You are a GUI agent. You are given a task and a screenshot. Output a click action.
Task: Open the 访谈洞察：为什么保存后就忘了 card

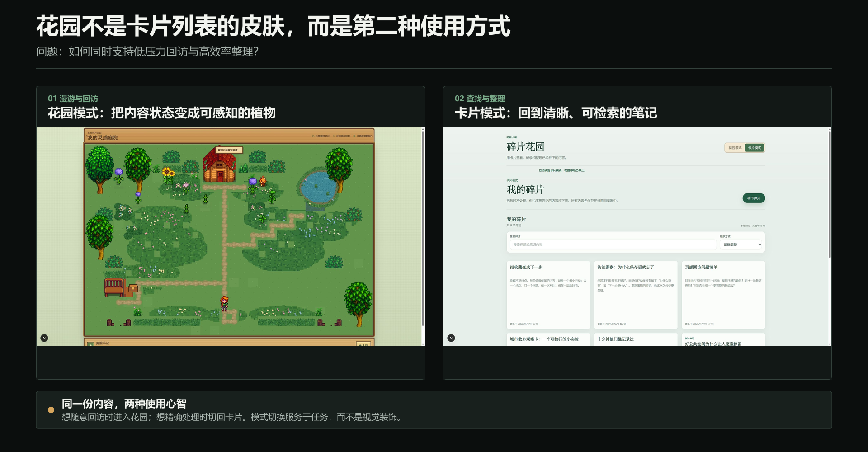pos(636,295)
